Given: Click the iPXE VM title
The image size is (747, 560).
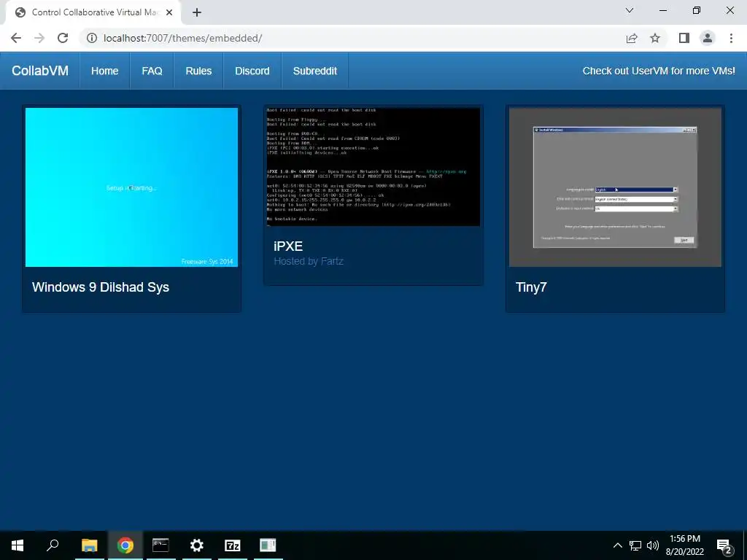Looking at the screenshot, I should [288, 246].
